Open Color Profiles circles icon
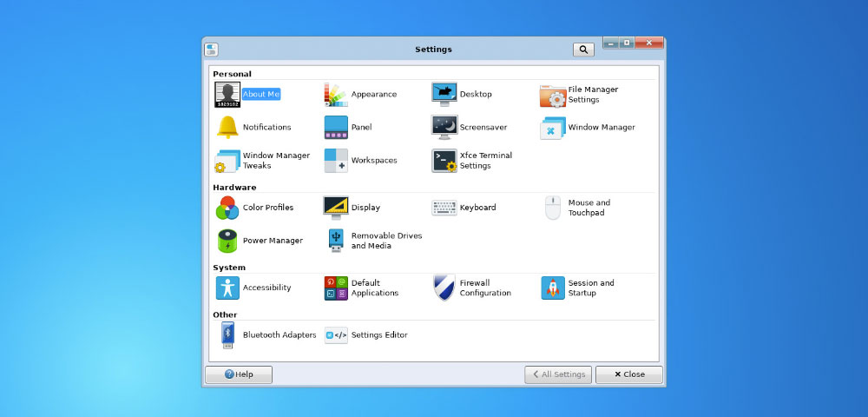Image resolution: width=868 pixels, height=417 pixels. (x=227, y=208)
